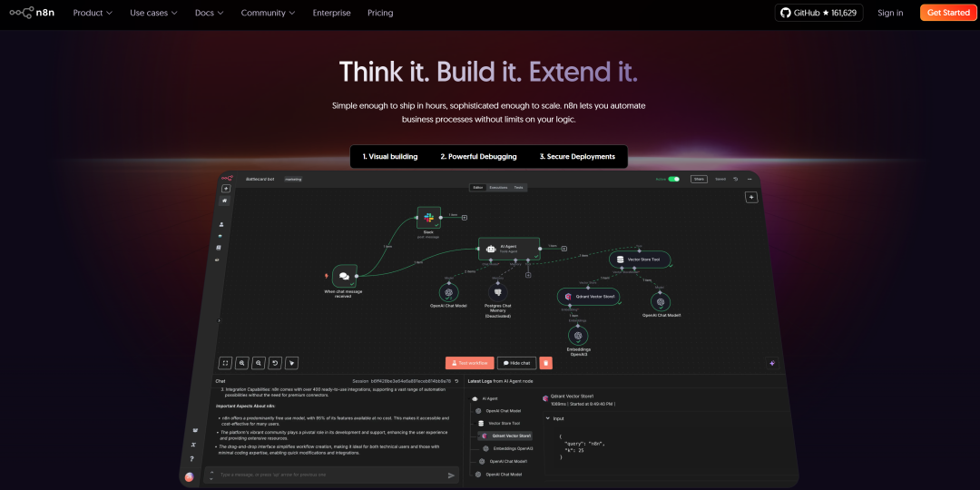Collapse the Input section in the logs panel
Image resolution: width=980 pixels, height=490 pixels.
point(548,418)
